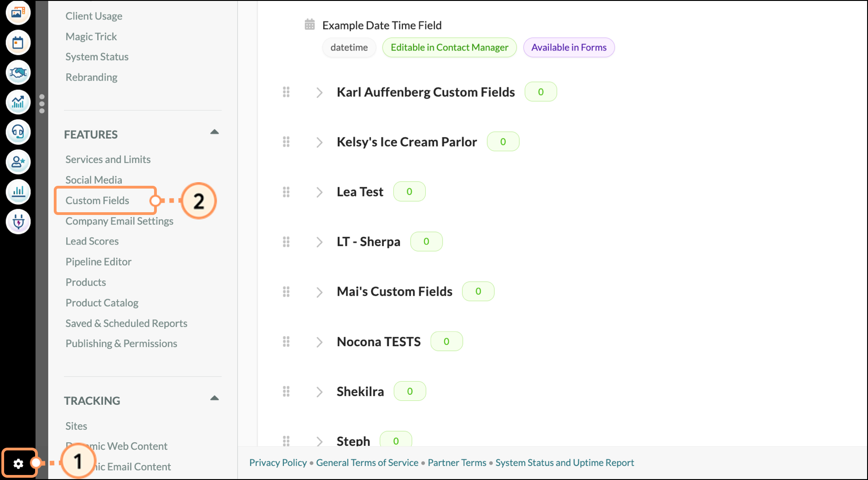Expand Kelsy's Ice Cream Parlor group

[x=320, y=142]
